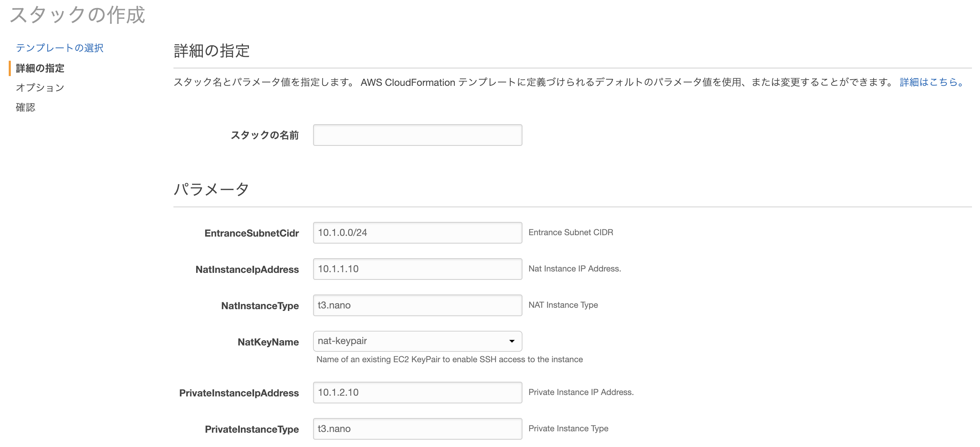Click the PrivateInstanceIpAddress label
The height and width of the screenshot is (447, 980).
tap(239, 393)
